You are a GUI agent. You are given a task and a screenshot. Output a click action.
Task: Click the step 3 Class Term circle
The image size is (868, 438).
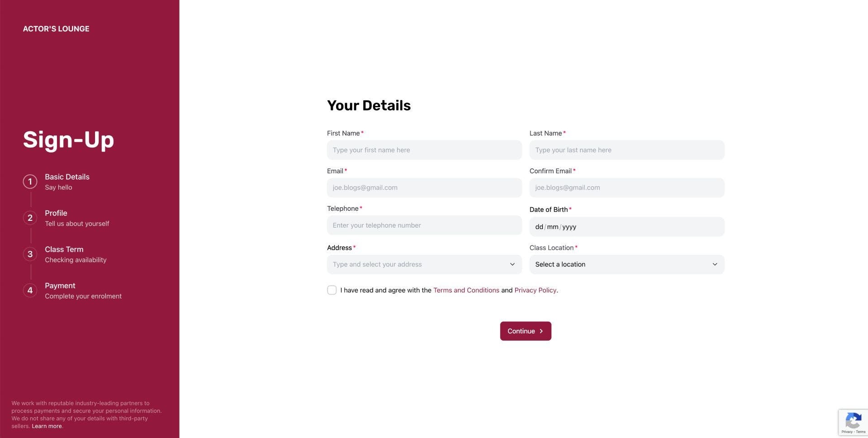[x=30, y=254]
